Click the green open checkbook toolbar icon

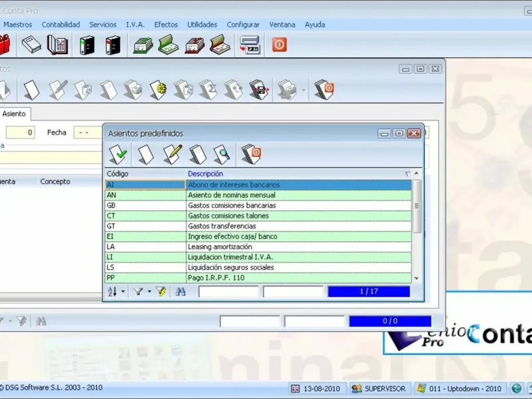(168, 45)
